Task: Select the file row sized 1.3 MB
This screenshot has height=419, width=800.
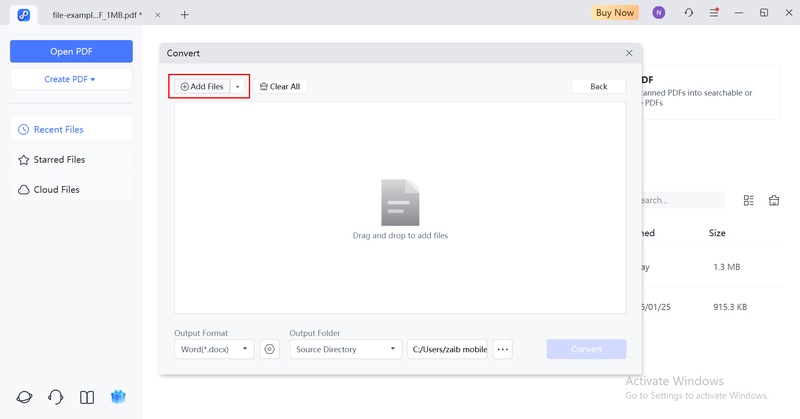Action: coord(711,267)
